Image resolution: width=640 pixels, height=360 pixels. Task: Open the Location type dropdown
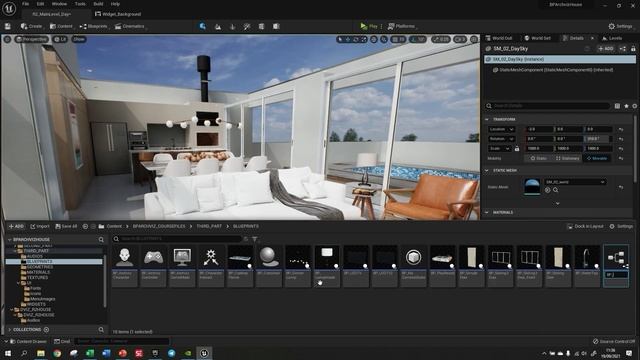(x=502, y=129)
